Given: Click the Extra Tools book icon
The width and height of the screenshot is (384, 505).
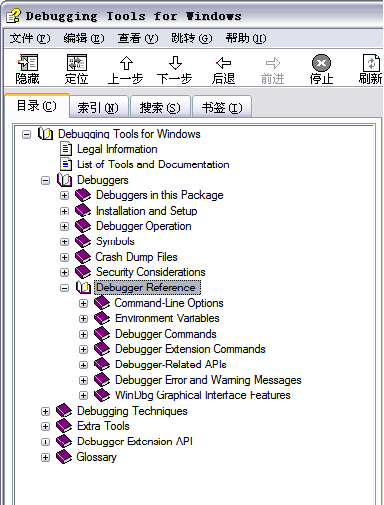Looking at the screenshot, I should [64, 426].
